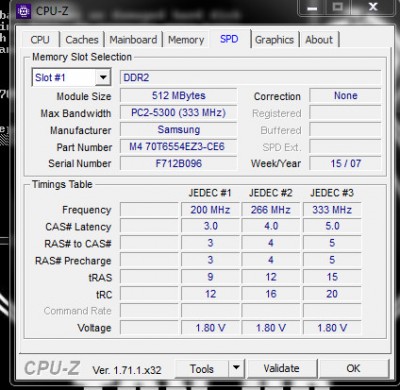Open the Caches tab
Image resolution: width=400 pixels, height=390 pixels.
82,40
